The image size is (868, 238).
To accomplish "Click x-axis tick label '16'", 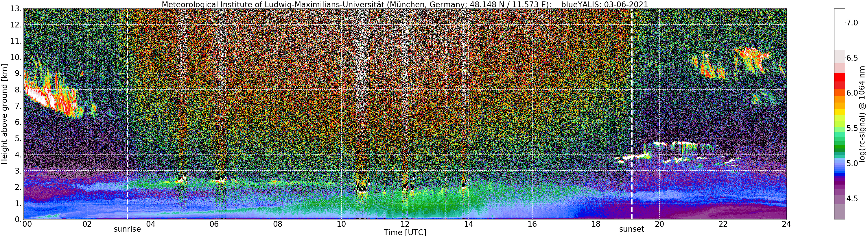I will pos(532,224).
